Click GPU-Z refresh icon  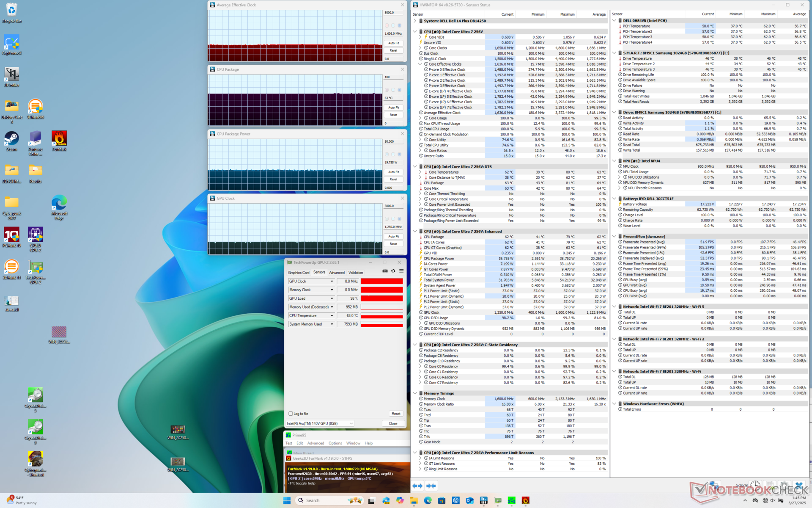pyautogui.click(x=393, y=271)
